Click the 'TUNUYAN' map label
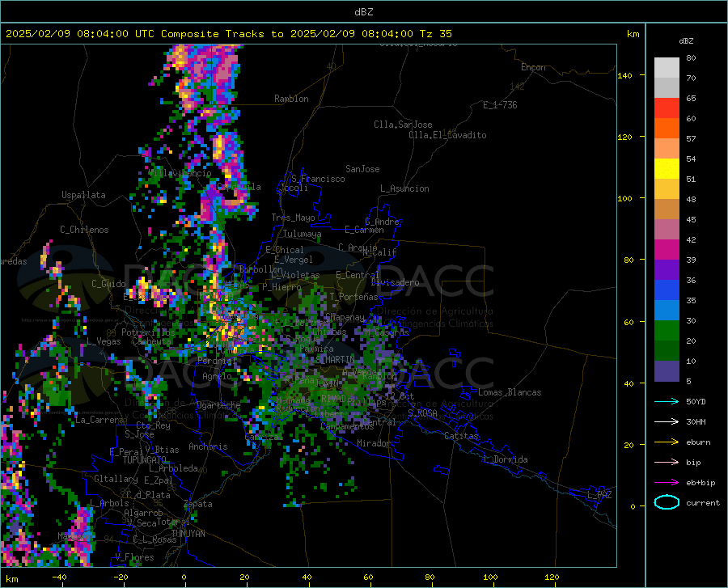 pos(188,534)
